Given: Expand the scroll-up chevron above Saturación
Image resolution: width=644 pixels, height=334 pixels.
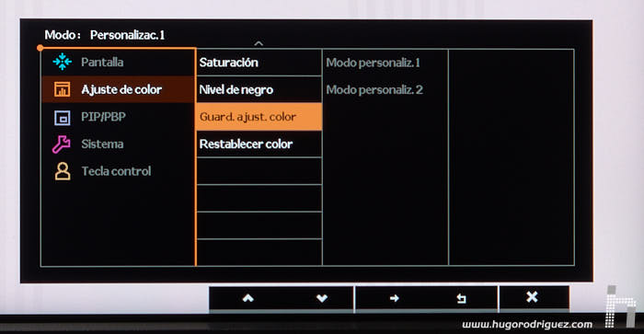Looking at the screenshot, I should 259,42.
